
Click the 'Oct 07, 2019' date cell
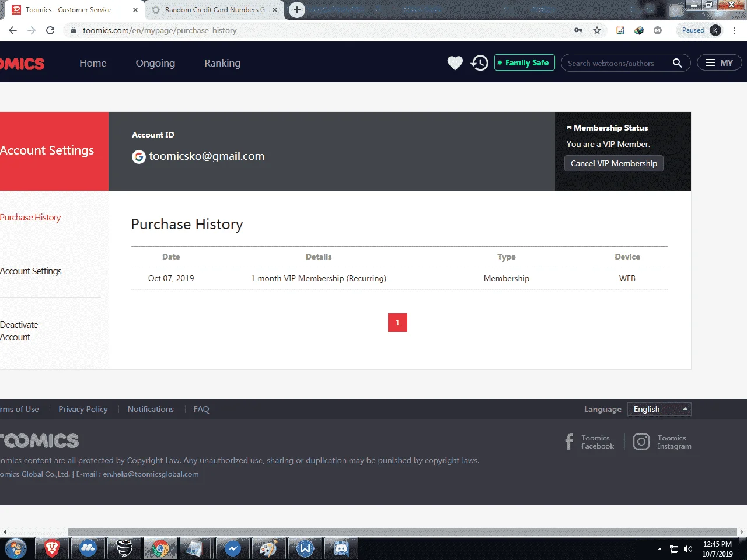(171, 278)
